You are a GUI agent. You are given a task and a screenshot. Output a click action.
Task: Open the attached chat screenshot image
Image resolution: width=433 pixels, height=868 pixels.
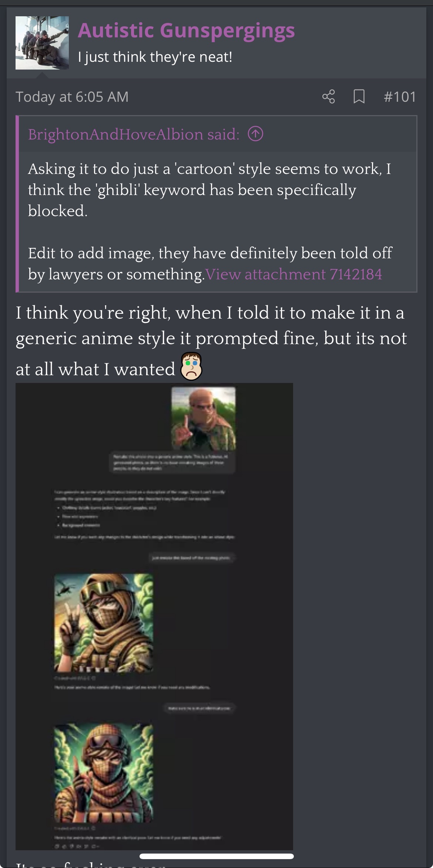154,616
